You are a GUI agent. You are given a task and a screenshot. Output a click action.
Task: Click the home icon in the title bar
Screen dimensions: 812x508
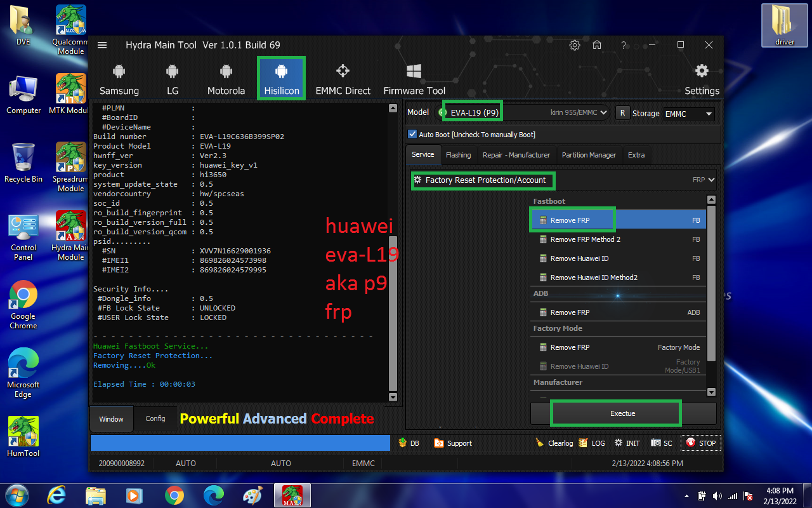click(x=597, y=45)
